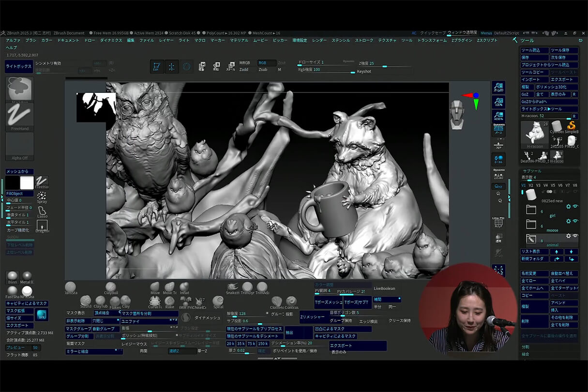Collapse the サブツール panel header
588x392 pixels.
coord(531,171)
